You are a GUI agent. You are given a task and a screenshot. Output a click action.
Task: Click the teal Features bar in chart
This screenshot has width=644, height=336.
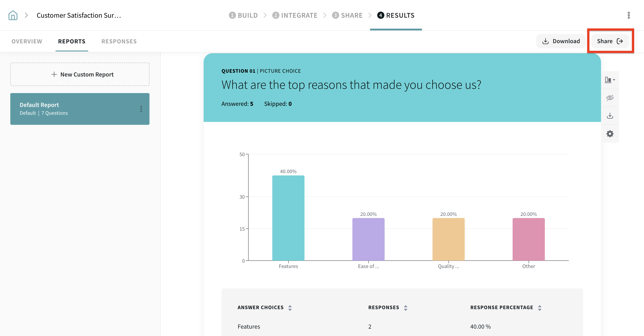(288, 218)
